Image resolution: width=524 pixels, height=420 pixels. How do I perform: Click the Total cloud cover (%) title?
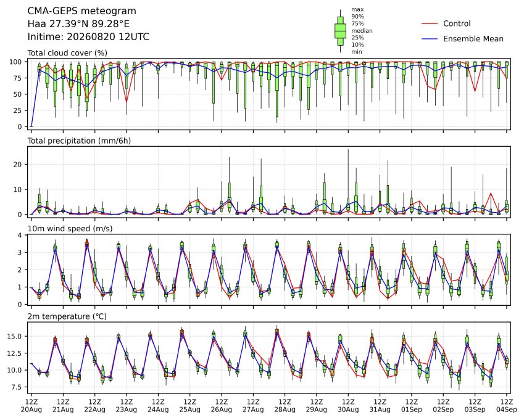[x=67, y=53]
